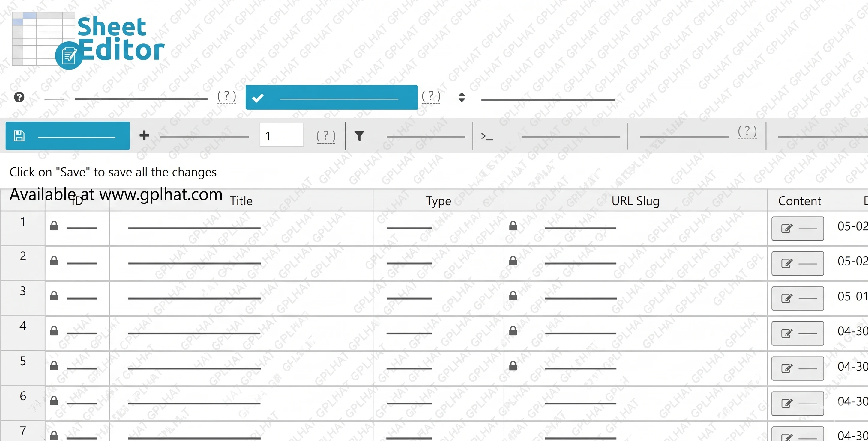Click the 05-02 date cell in row 1
The height and width of the screenshot is (441, 868).
(852, 226)
